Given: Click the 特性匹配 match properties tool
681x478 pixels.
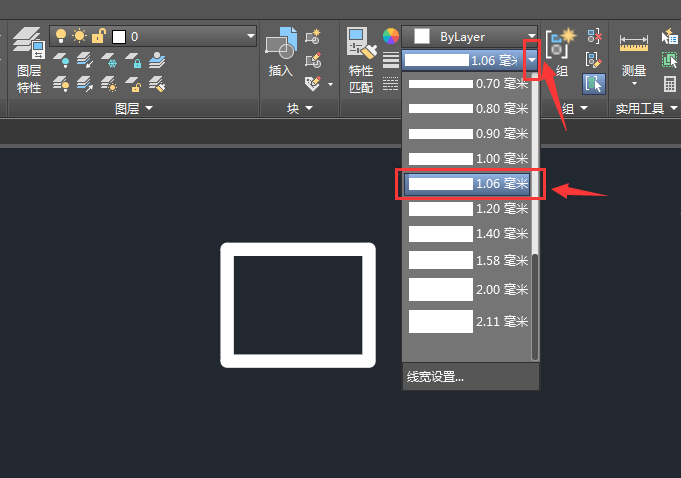Looking at the screenshot, I should (361, 60).
